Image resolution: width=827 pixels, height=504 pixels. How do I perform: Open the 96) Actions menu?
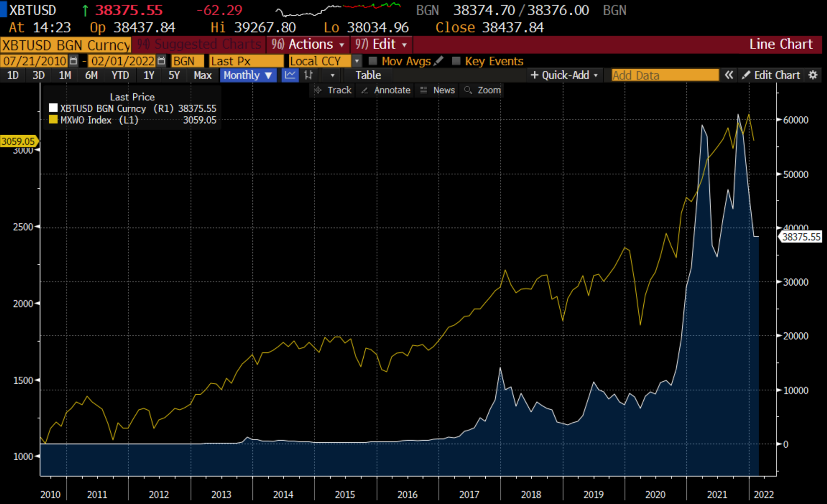click(x=308, y=44)
